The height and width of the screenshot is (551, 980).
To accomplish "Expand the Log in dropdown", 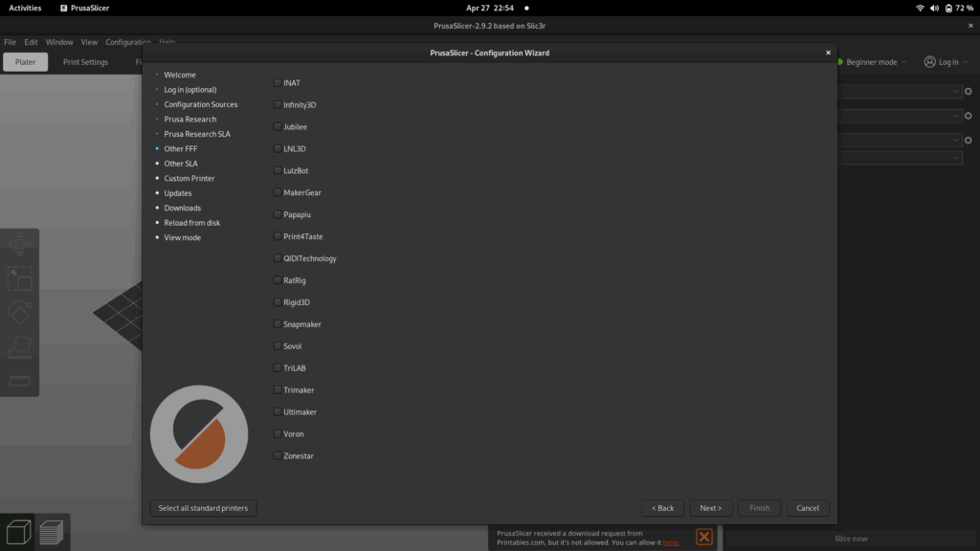I will click(947, 62).
